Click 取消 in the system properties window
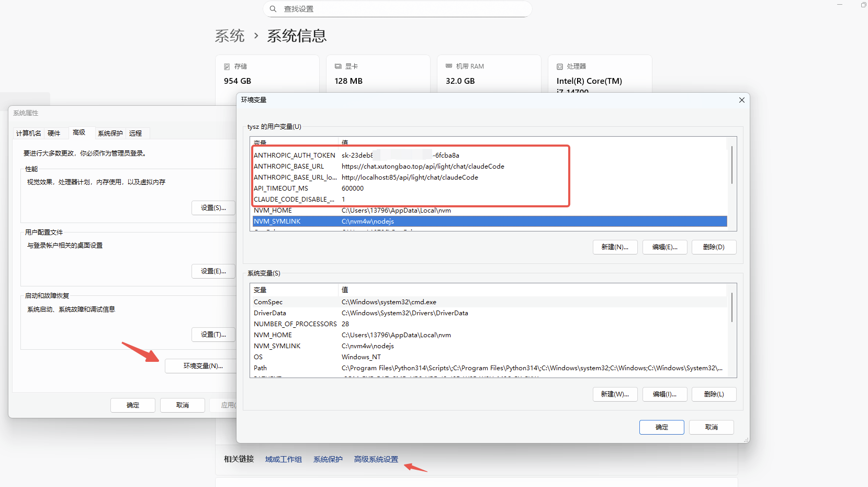This screenshot has width=868, height=487. click(x=182, y=405)
